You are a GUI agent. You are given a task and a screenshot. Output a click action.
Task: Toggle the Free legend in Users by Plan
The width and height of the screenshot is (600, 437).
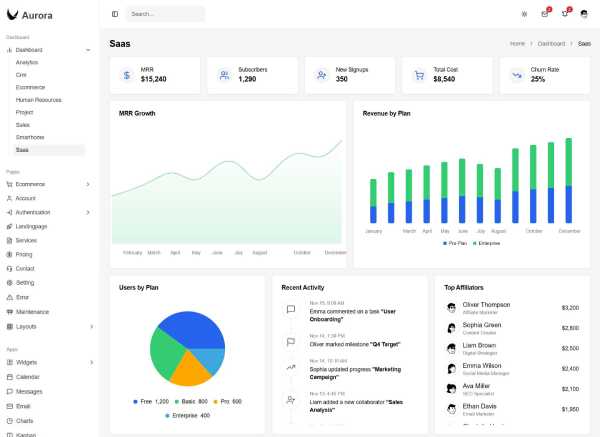pos(150,401)
